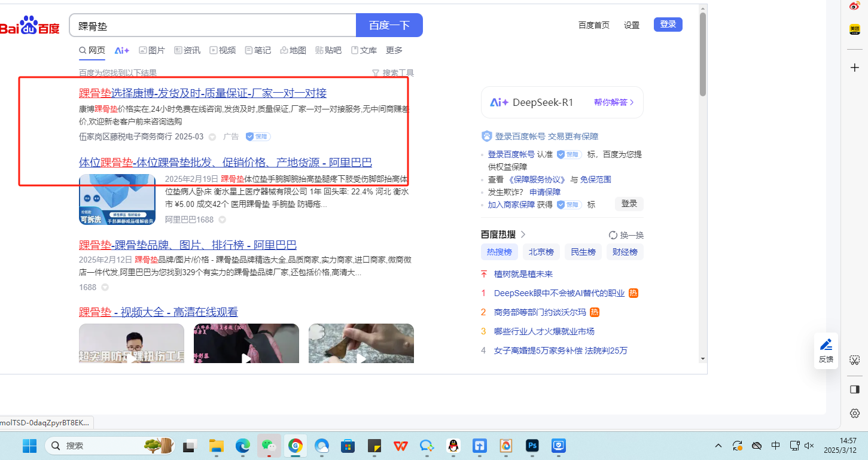Image resolution: width=868 pixels, height=460 pixels.
Task: Switch input method via 中 indicator
Action: point(775,446)
